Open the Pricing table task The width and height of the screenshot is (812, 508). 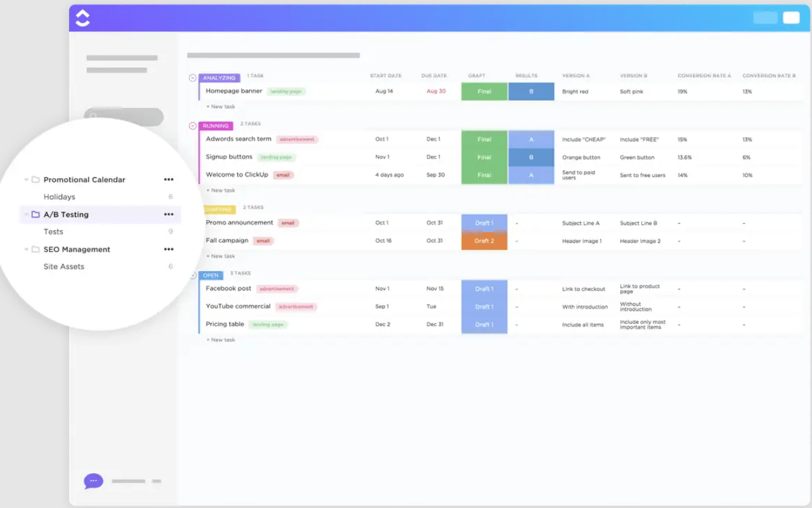pos(225,324)
